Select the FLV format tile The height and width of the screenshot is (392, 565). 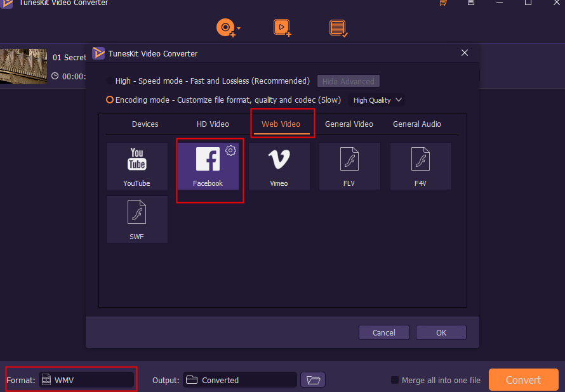tap(350, 166)
